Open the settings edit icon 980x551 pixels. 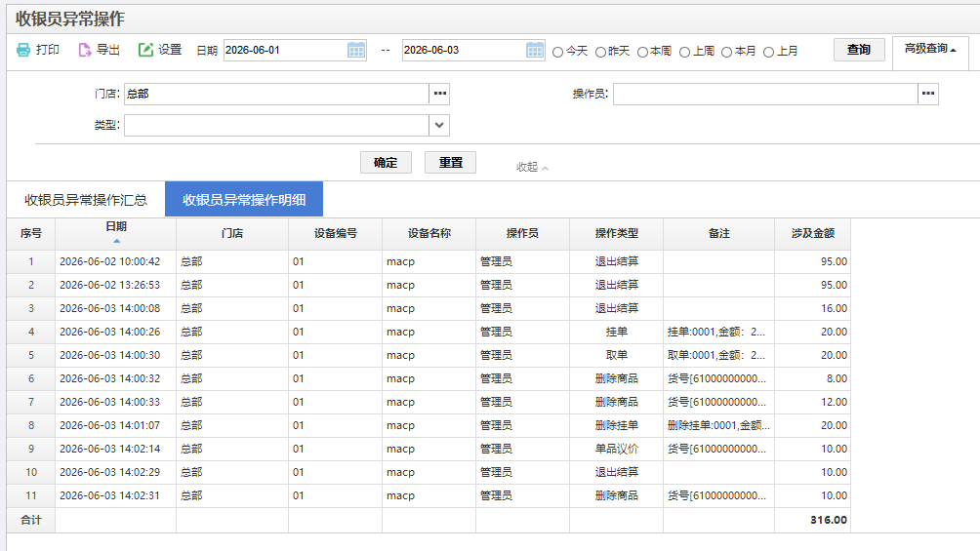(x=145, y=50)
